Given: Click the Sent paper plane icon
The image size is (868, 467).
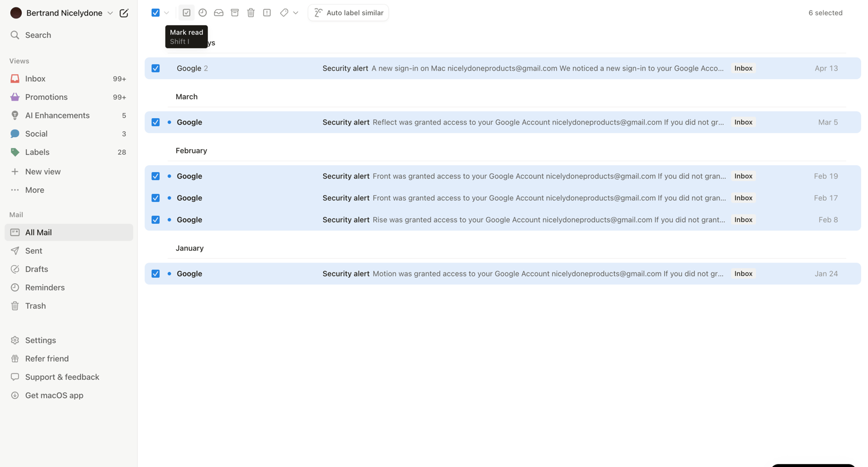Looking at the screenshot, I should [15, 251].
